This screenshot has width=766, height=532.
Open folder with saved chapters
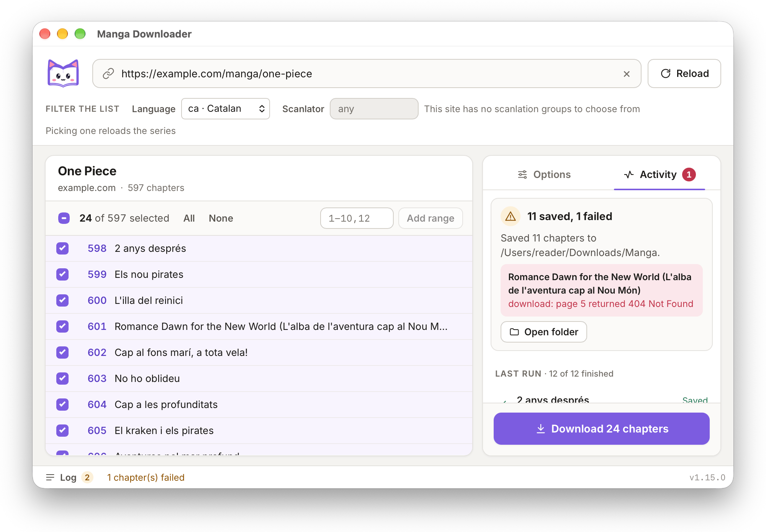[x=544, y=332]
